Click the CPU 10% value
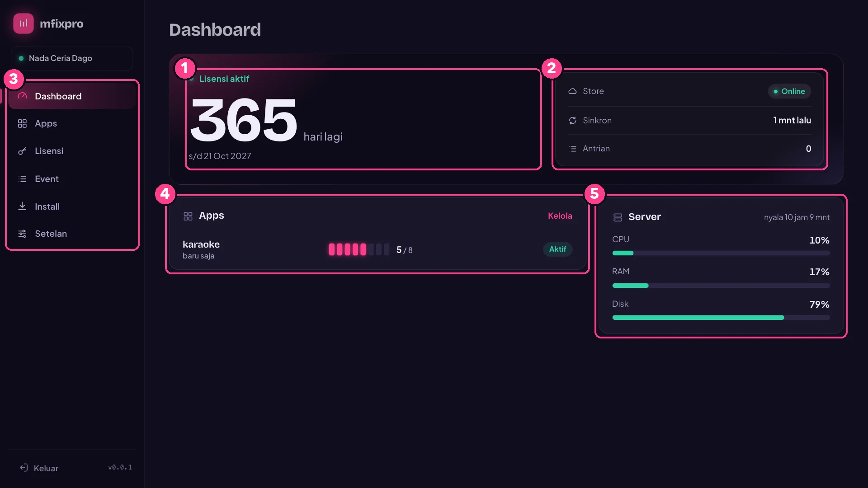This screenshot has height=488, width=868. pyautogui.click(x=819, y=240)
